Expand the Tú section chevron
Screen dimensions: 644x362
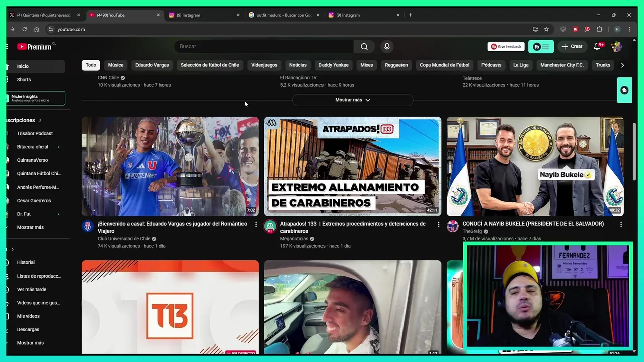(x=13, y=249)
